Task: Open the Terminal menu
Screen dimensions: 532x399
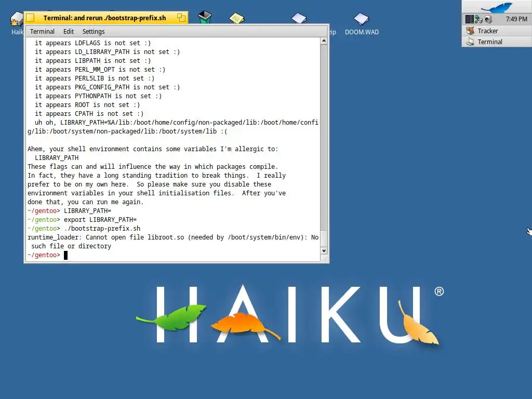Action: (42, 32)
